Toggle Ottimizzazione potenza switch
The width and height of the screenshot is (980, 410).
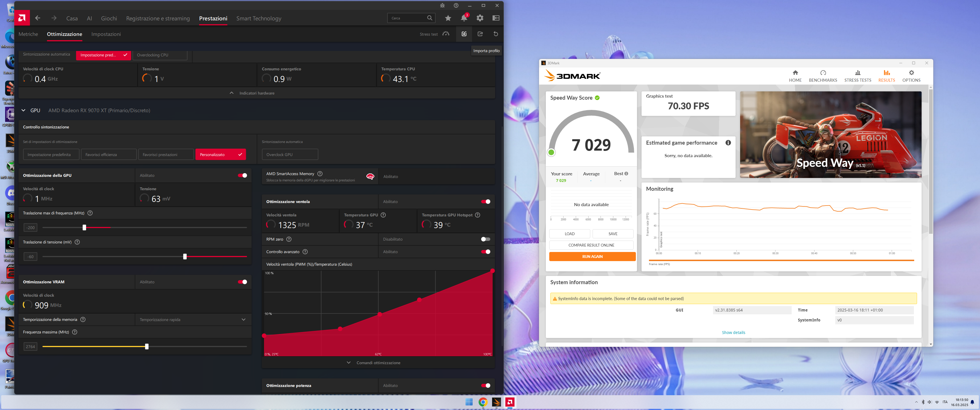pyautogui.click(x=485, y=385)
